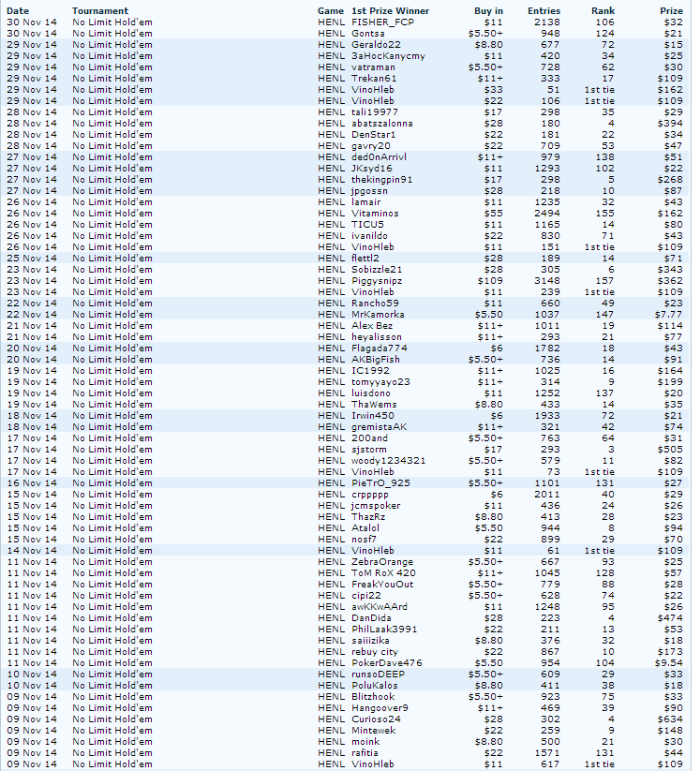This screenshot has width=700, height=771.
Task: Select winner name Sobizzle21
Action: (x=377, y=270)
